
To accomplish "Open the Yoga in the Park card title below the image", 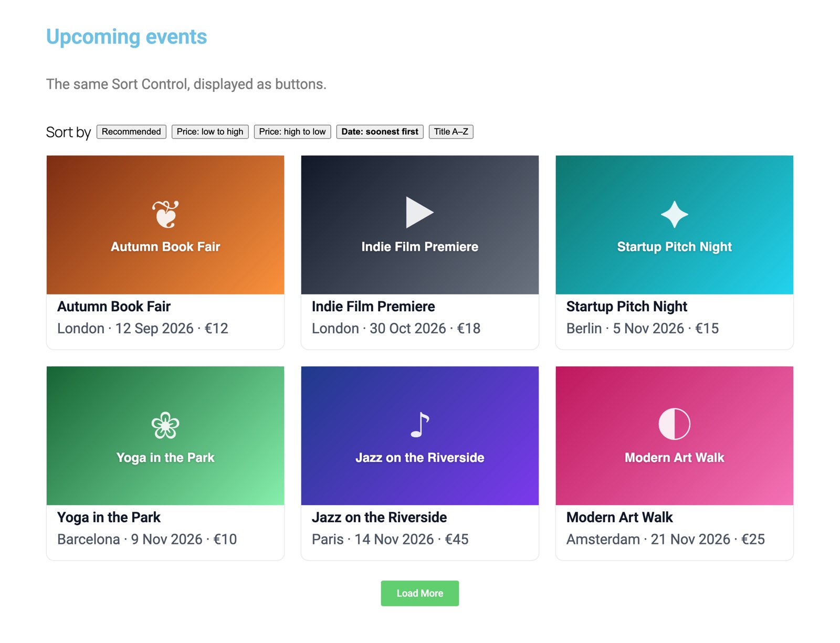I will point(109,518).
